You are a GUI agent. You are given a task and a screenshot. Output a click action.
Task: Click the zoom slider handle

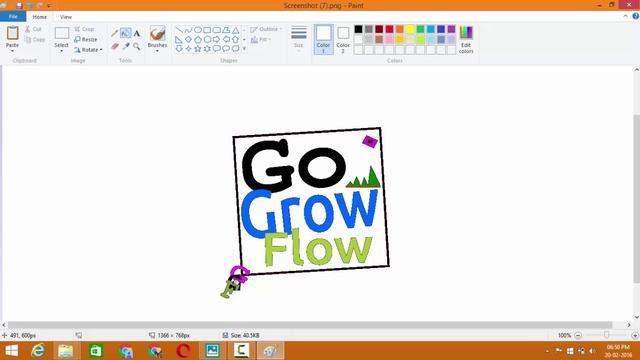pyautogui.click(x=607, y=335)
